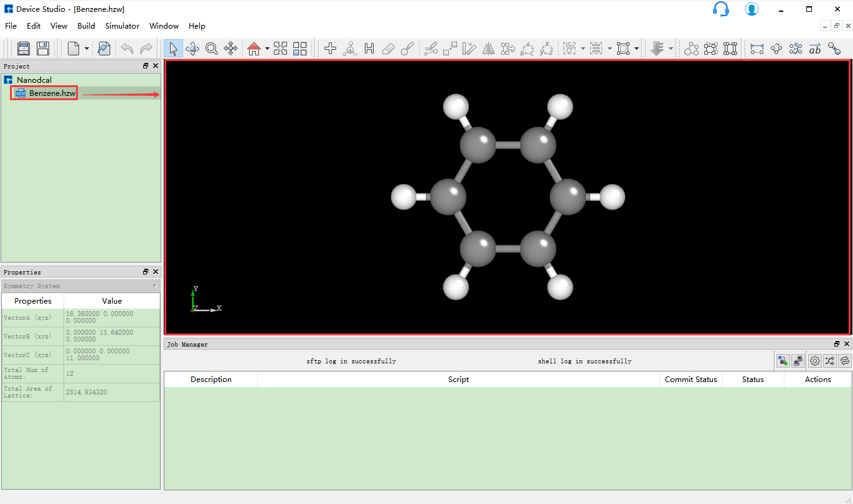This screenshot has height=504, width=853.
Task: Choose the magnifier zoom tool
Action: coord(212,49)
